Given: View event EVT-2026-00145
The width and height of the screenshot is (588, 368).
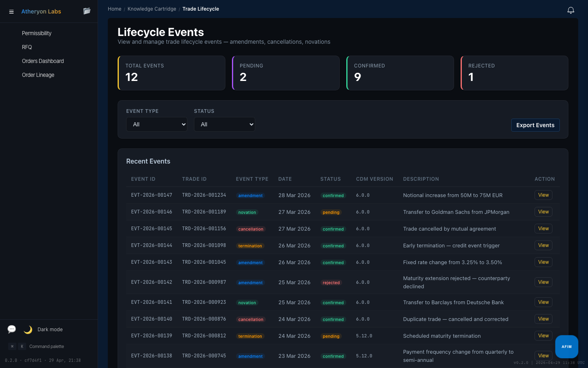Looking at the screenshot, I should click(x=543, y=229).
